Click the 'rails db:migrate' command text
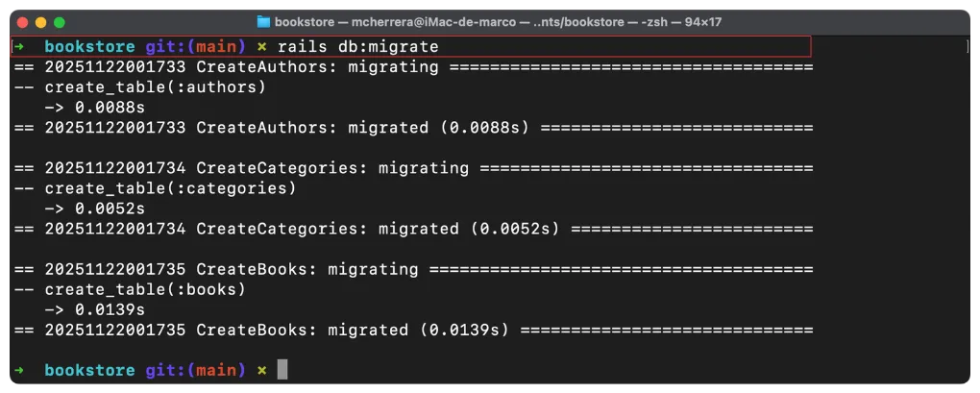Screen dimensions: 980x393 point(358,46)
